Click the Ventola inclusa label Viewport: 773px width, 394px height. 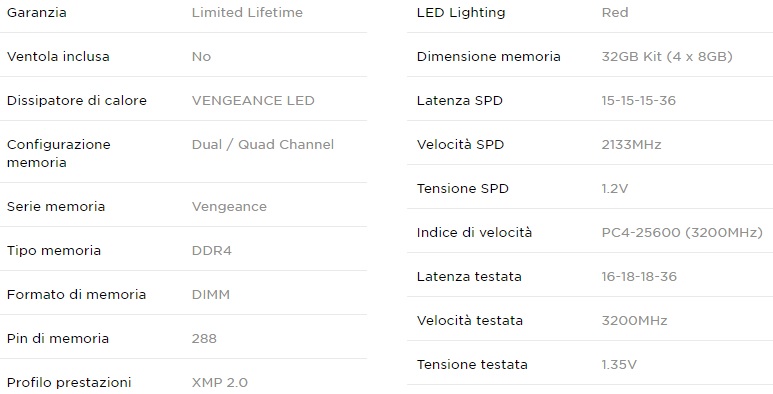(x=58, y=56)
